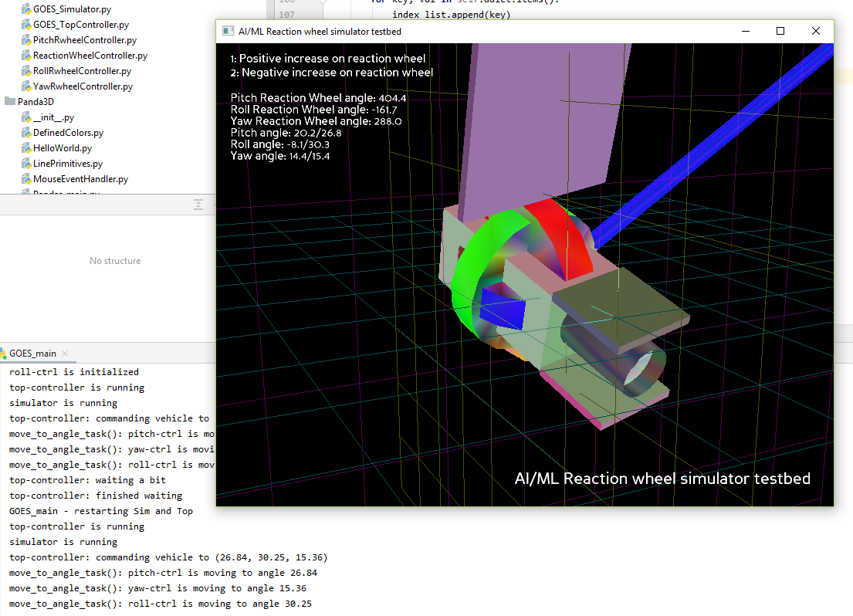853x616 pixels.
Task: Collapse the Panda3D folder
Action: 10,102
